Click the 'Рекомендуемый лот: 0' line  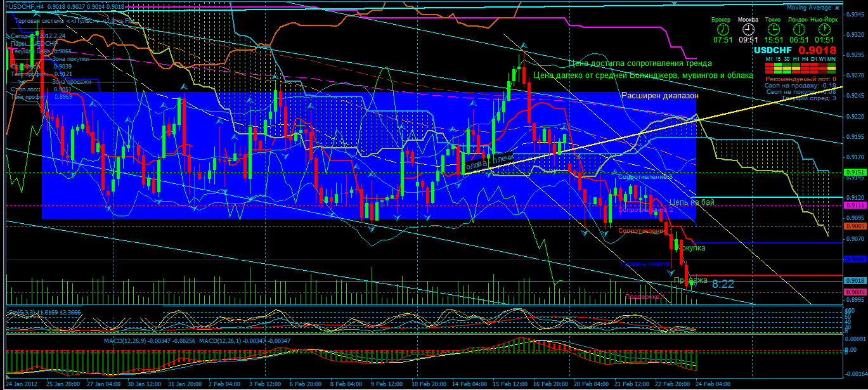tap(801, 79)
